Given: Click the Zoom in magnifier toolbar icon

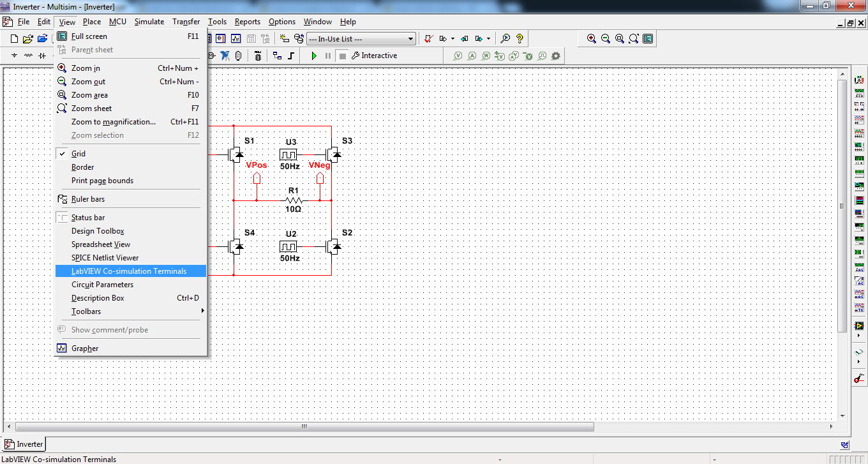Looking at the screenshot, I should [x=591, y=38].
